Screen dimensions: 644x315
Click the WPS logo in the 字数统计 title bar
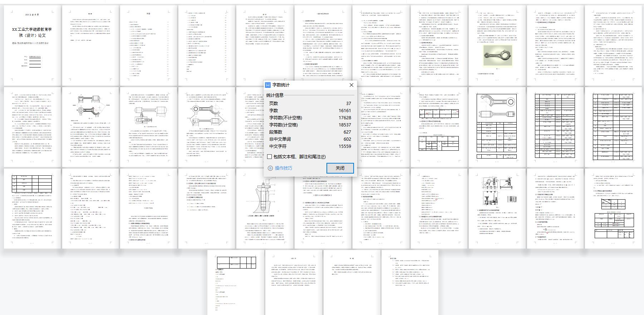point(268,85)
